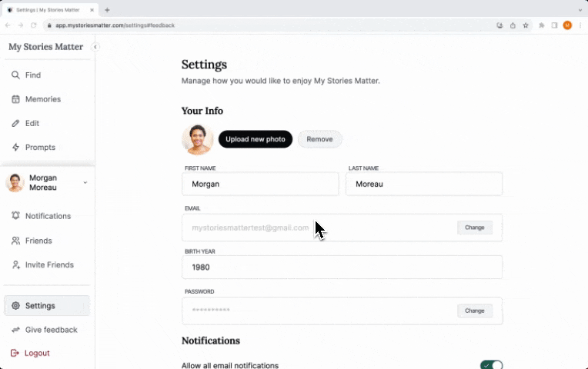Open the browser extensions puzzle icon
Viewport: 588px width, 369px height.
(x=542, y=25)
